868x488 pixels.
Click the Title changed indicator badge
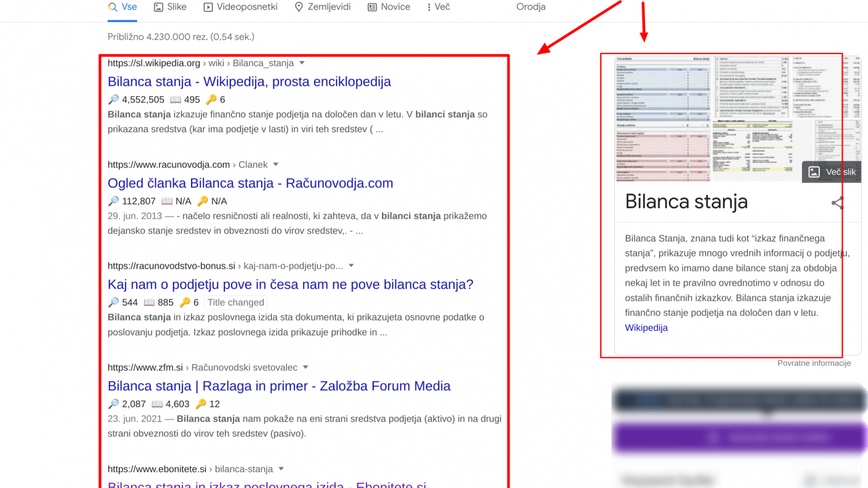(x=235, y=302)
